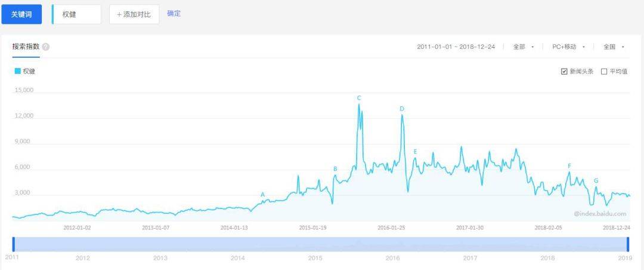
Task: Click news marker B on the chart
Action: (335, 169)
